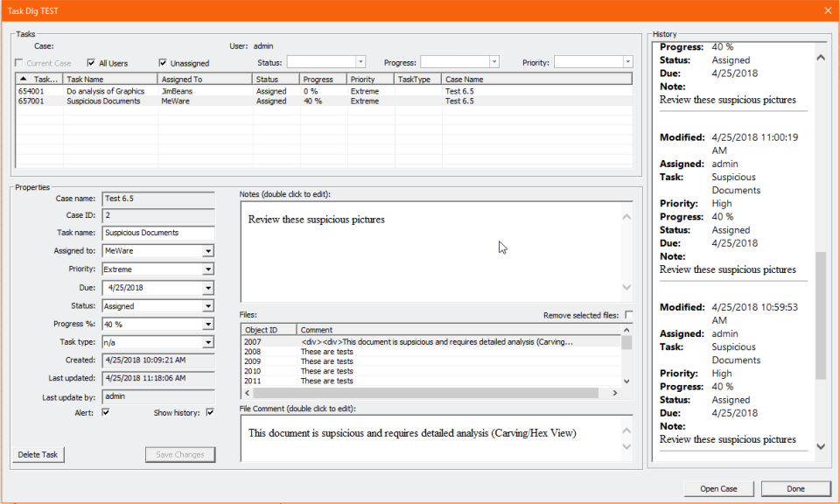Click the Open Case button

tap(718, 488)
